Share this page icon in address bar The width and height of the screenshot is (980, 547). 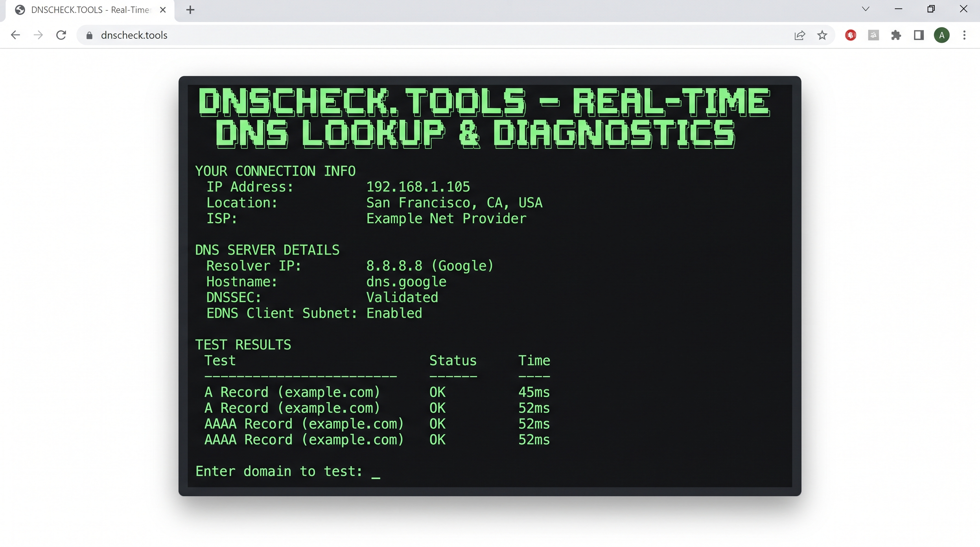[x=800, y=35]
